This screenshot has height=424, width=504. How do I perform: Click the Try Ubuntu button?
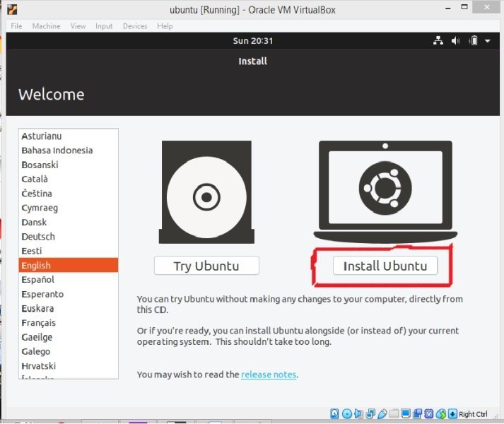(206, 266)
